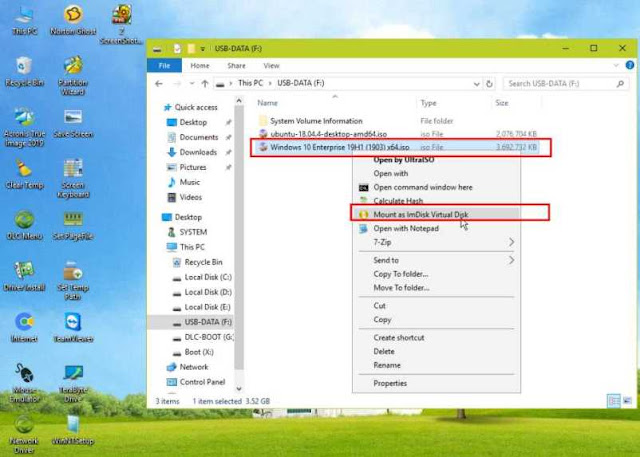Sort files by the Name column

point(335,103)
